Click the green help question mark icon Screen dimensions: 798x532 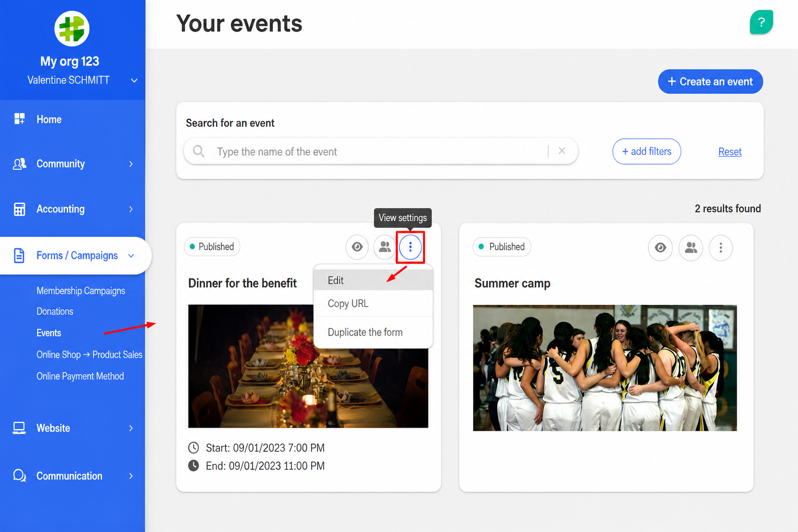(761, 22)
